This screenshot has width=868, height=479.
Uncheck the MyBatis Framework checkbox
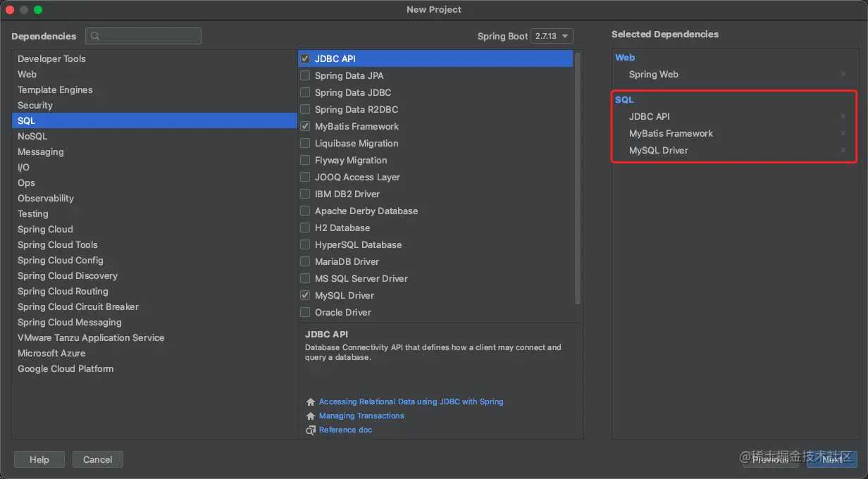[305, 126]
